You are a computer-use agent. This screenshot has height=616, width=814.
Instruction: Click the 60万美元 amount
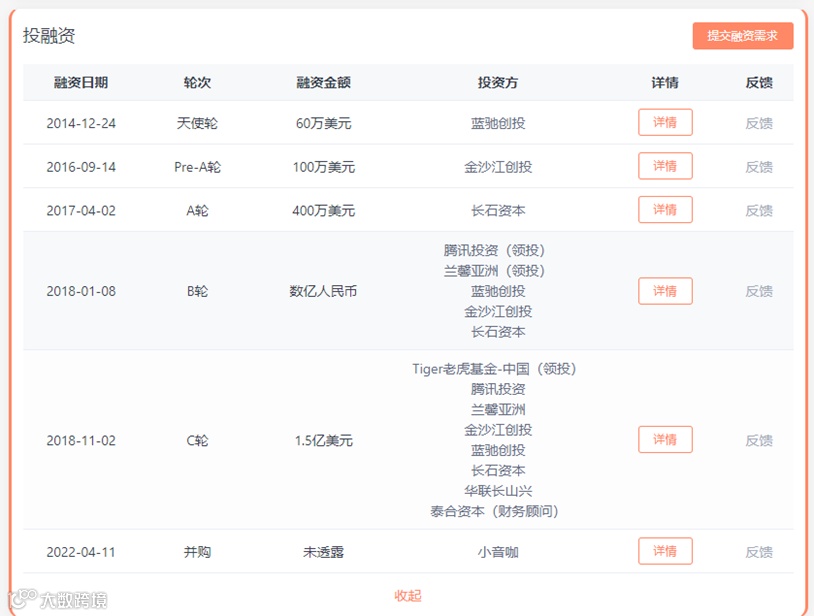[x=323, y=123]
